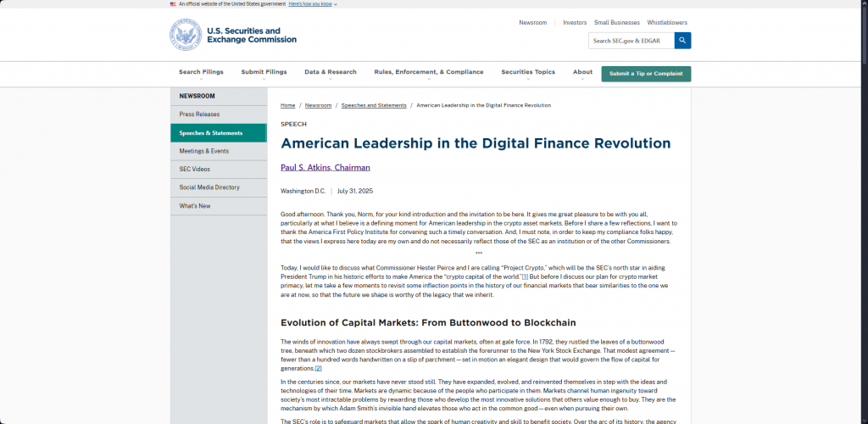The height and width of the screenshot is (424, 868).
Task: Click the speech title heading
Action: pyautogui.click(x=476, y=143)
